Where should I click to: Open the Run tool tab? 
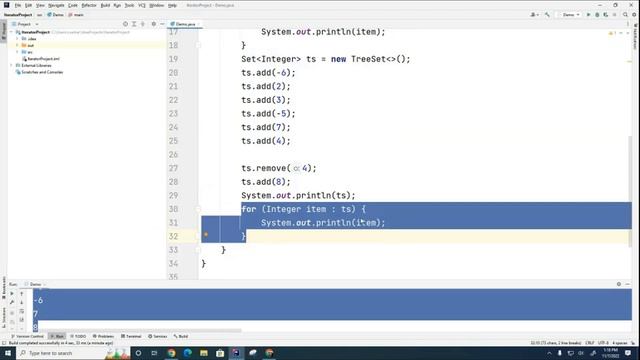tap(57, 336)
